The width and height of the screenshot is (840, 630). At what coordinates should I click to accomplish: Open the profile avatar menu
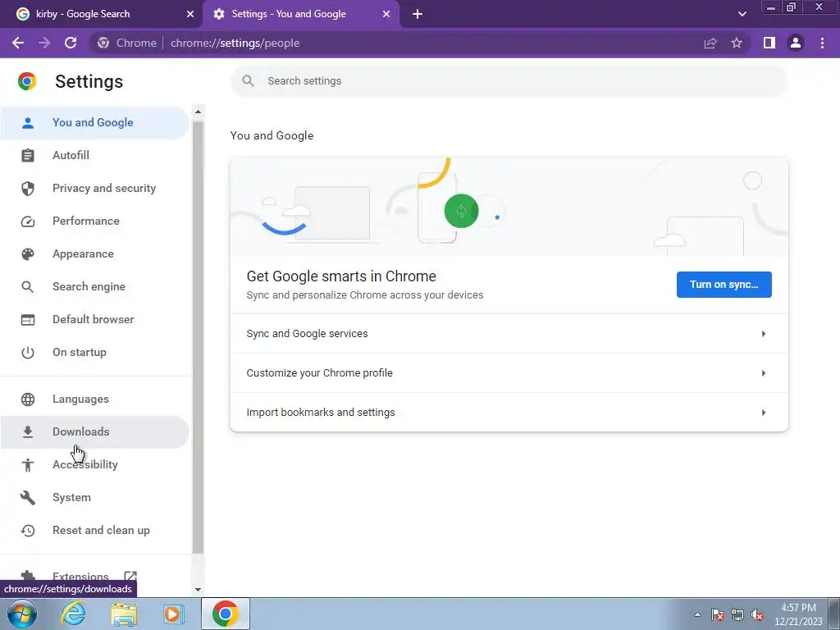(796, 43)
